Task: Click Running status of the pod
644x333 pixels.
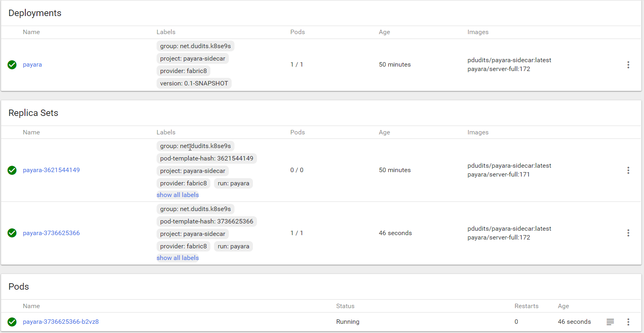Action: (x=348, y=322)
